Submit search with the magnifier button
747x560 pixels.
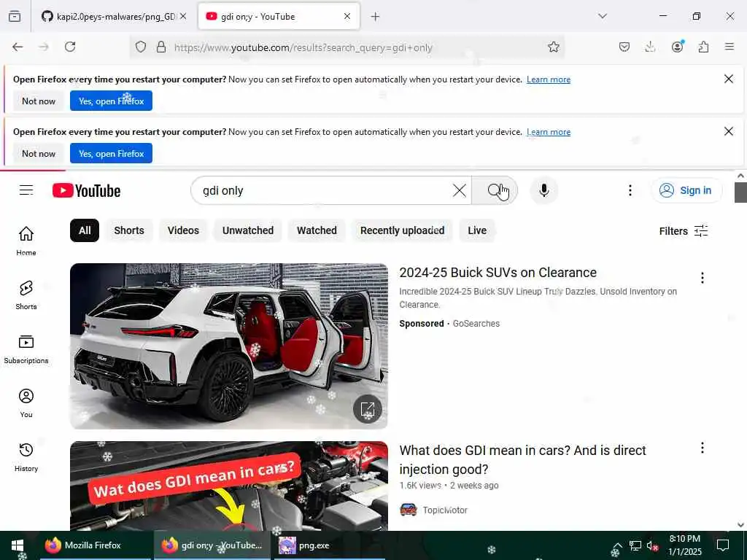tap(494, 190)
